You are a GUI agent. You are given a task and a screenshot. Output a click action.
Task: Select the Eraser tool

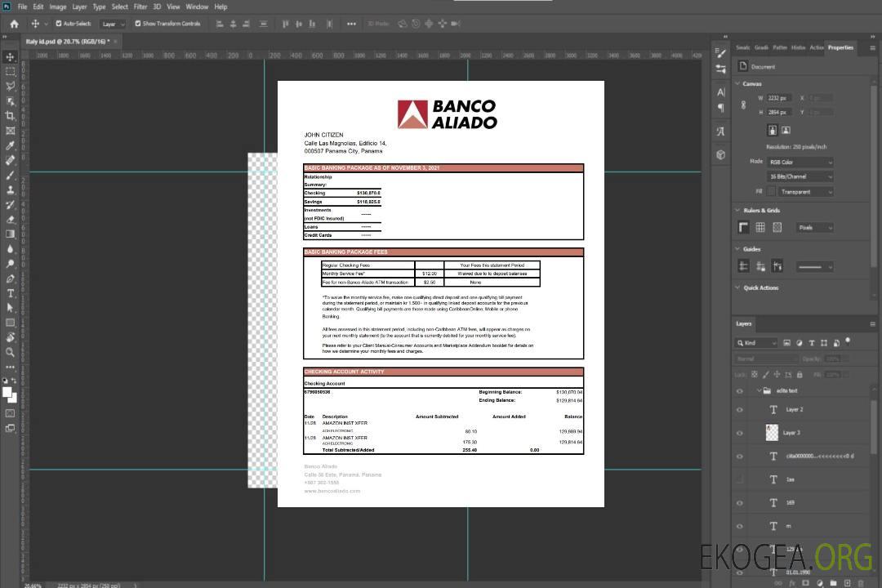click(x=10, y=220)
